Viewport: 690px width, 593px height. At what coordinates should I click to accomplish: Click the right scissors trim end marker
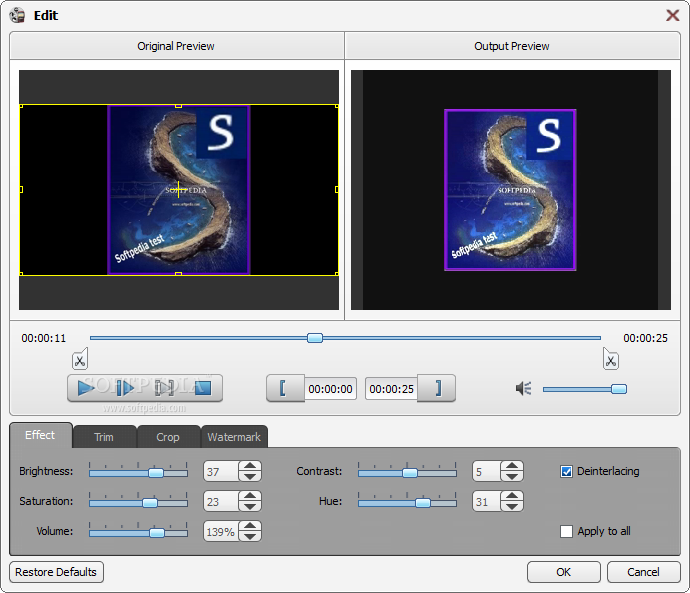click(x=610, y=359)
